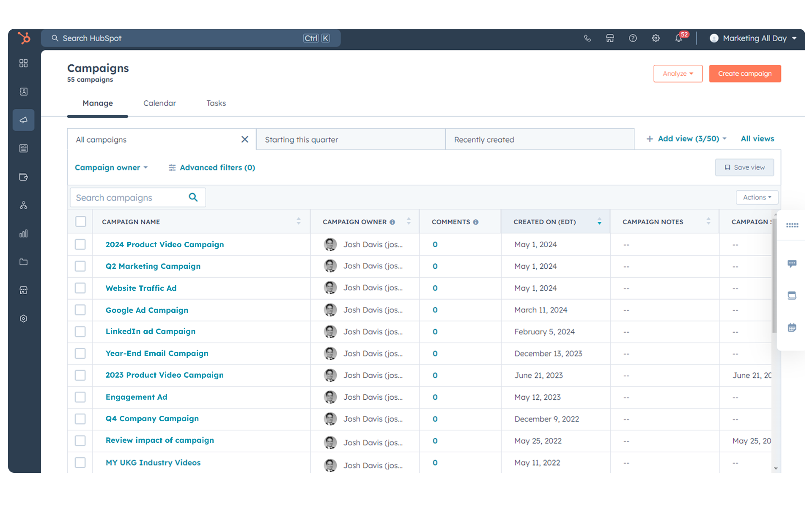Open the bookmarks grid icon in sidebar
Viewport: 812px width, 508px height.
pyautogui.click(x=24, y=63)
